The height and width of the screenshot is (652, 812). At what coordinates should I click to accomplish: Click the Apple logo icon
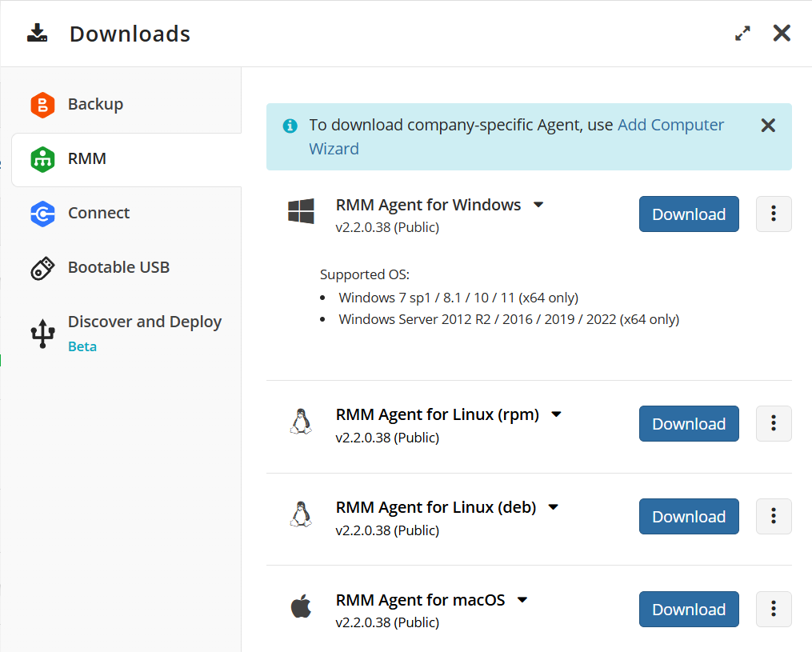click(301, 606)
